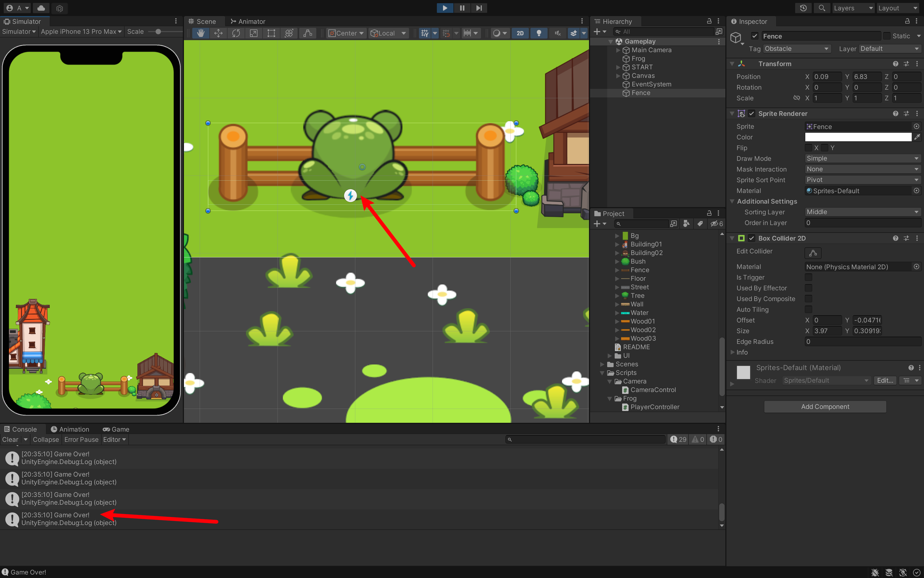924x578 pixels.
Task: Open Sprite Renderer preset settings icon
Action: point(906,113)
